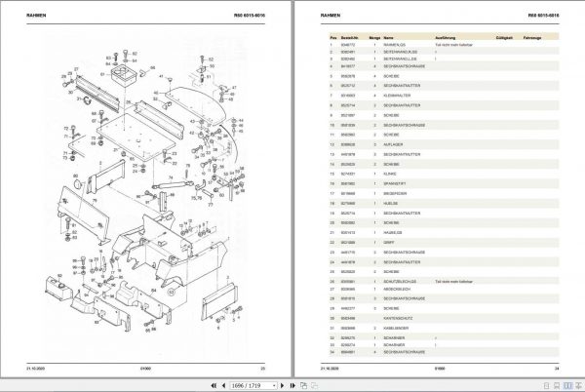Image resolution: width=585 pixels, height=392 pixels.
Task: Jump to the first page of the document
Action: click(x=214, y=385)
